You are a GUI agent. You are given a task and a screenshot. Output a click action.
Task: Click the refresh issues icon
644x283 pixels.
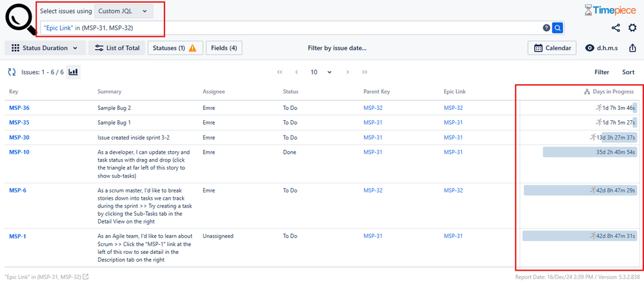tap(12, 72)
